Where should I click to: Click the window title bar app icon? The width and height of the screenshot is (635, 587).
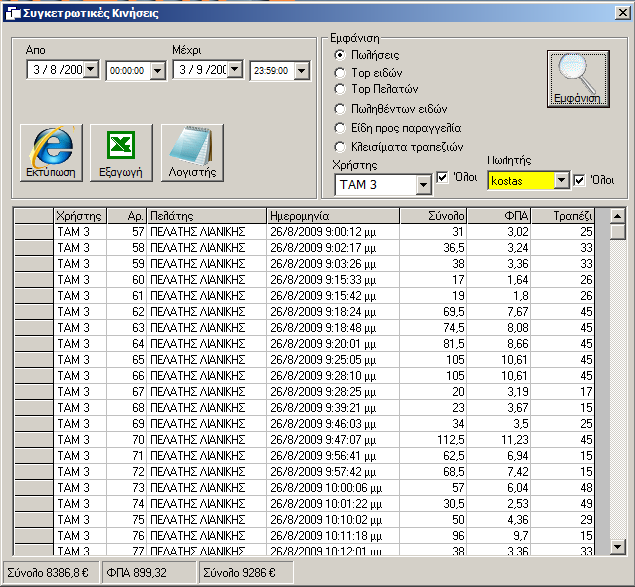point(13,13)
